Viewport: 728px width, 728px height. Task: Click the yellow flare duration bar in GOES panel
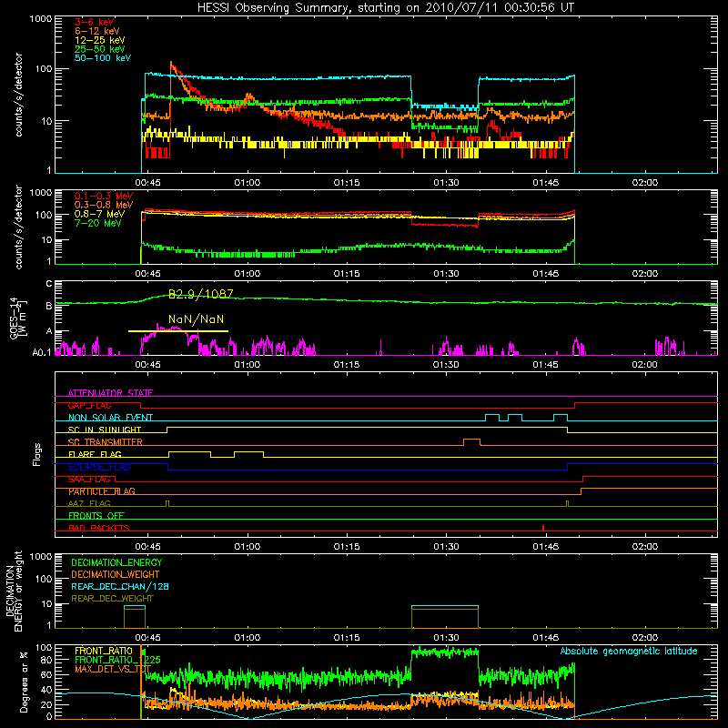[178, 331]
